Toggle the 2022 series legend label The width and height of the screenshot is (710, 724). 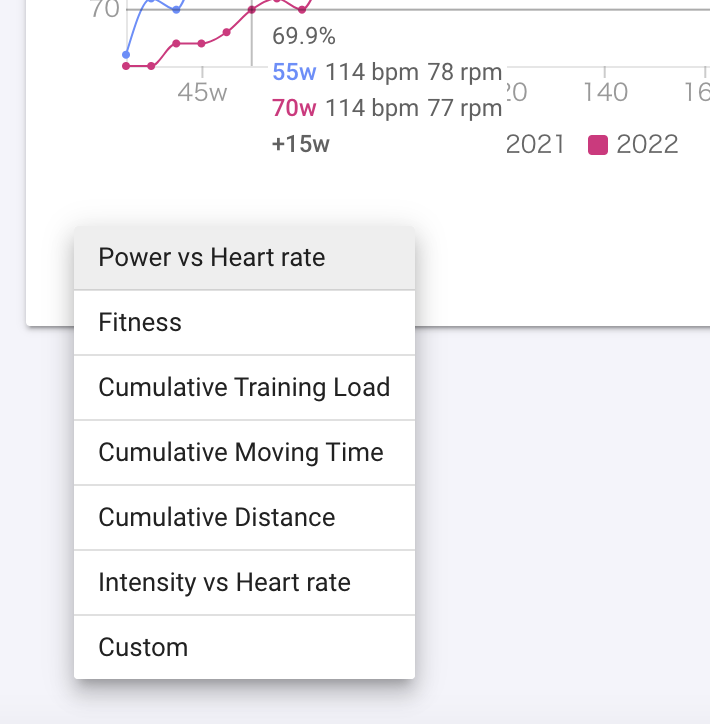[647, 145]
